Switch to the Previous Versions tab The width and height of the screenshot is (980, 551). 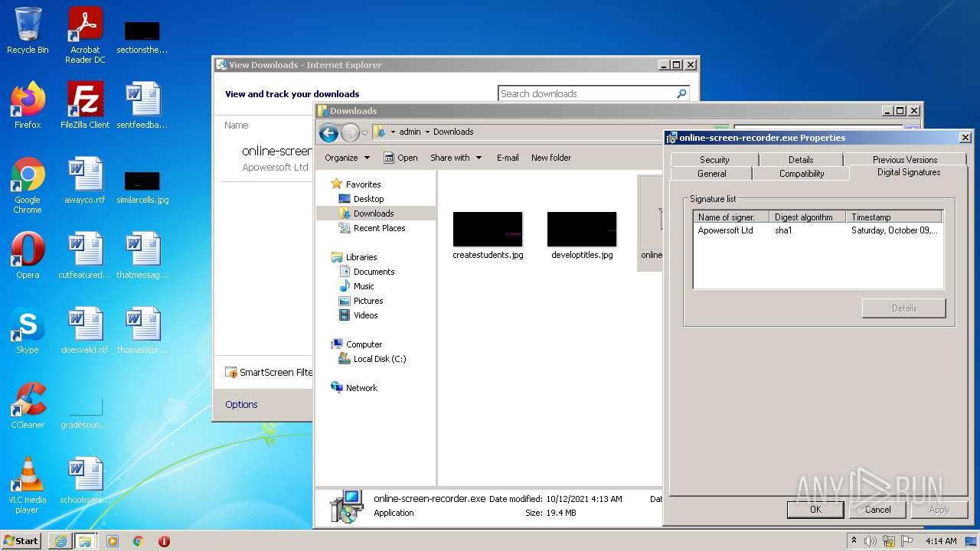tap(905, 159)
